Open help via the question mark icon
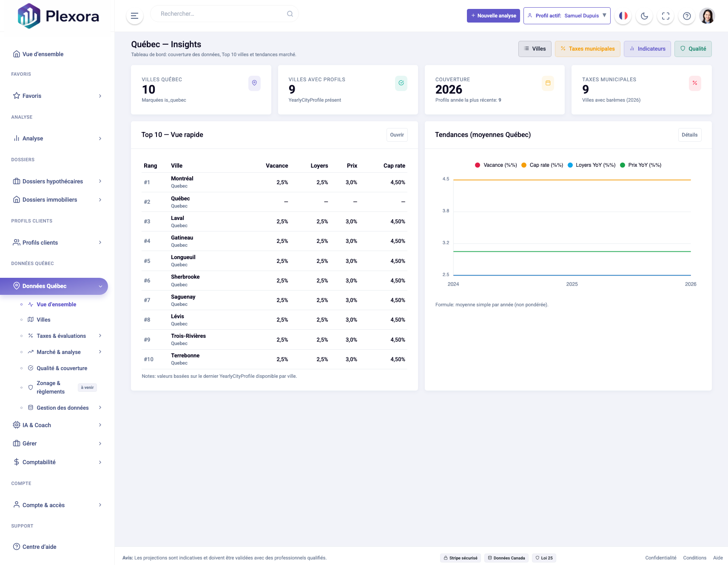The height and width of the screenshot is (565, 728). click(x=687, y=16)
